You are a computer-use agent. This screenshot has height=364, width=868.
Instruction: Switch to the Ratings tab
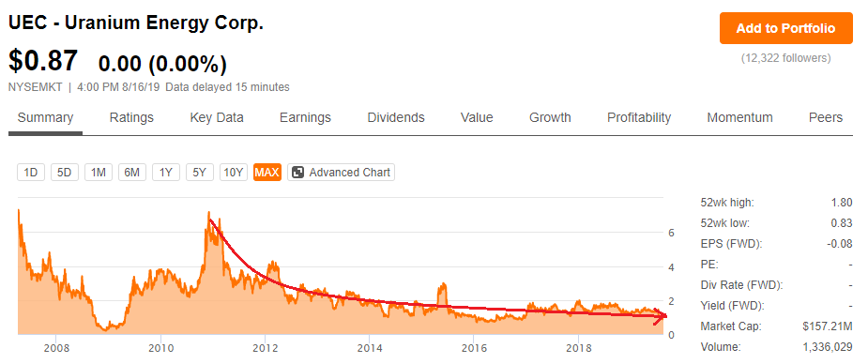pos(131,118)
